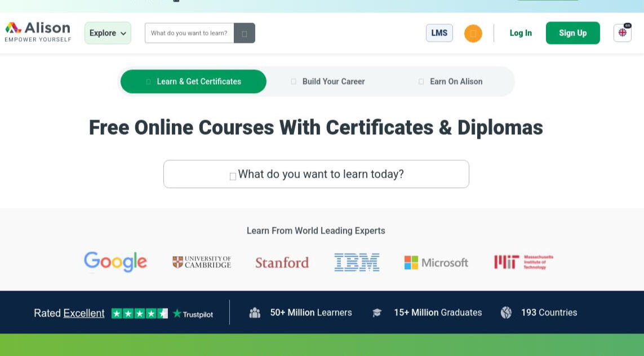Open the Excellent rating link
Screen dimensions: 644x356
tap(84, 313)
